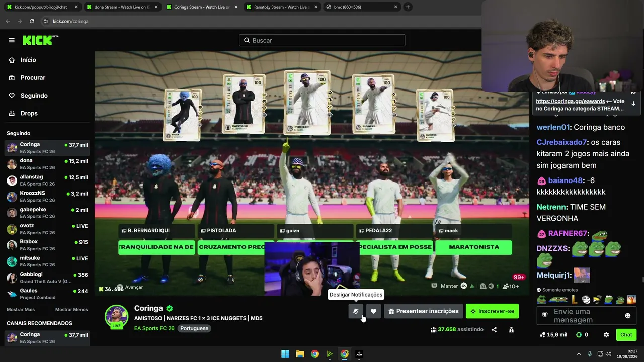Click the Portuguese language tag
This screenshot has height=362, width=644.
(194, 328)
